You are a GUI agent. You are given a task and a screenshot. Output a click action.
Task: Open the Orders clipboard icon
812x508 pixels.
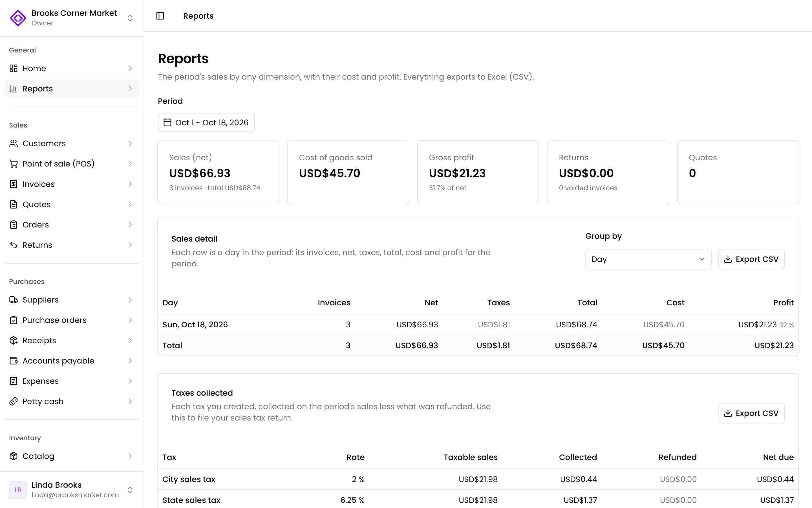pos(14,225)
